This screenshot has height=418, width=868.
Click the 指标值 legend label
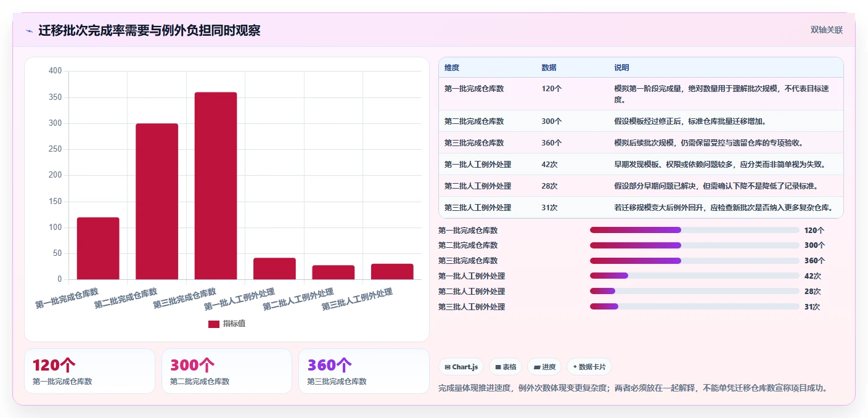pyautogui.click(x=234, y=324)
